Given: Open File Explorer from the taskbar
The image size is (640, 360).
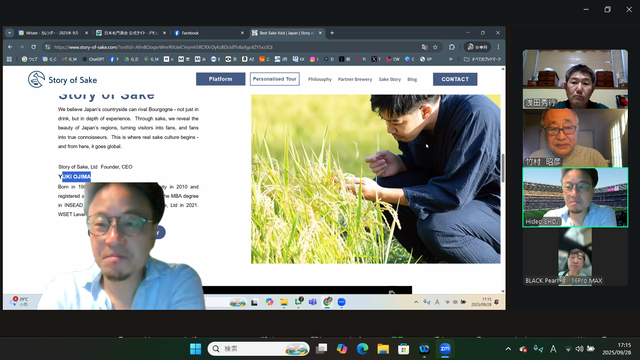Looking at the screenshot, I should pyautogui.click(x=383, y=349).
